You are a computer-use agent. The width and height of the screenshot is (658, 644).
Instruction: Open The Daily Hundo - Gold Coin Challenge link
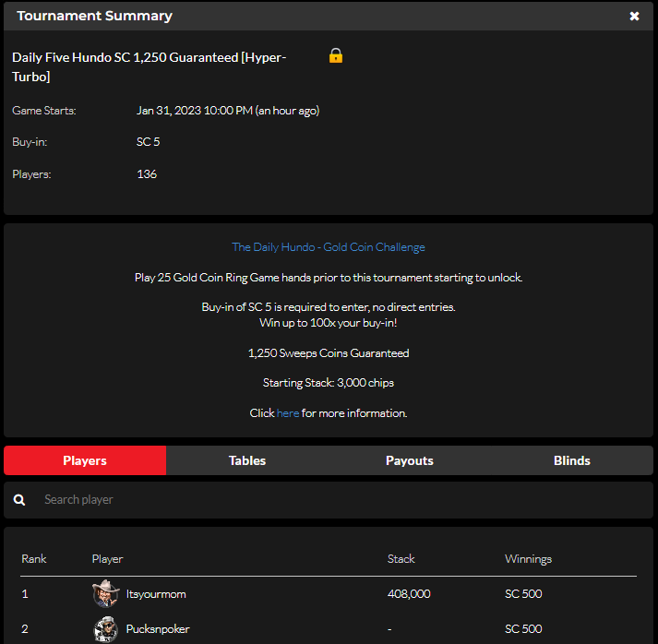tap(329, 247)
